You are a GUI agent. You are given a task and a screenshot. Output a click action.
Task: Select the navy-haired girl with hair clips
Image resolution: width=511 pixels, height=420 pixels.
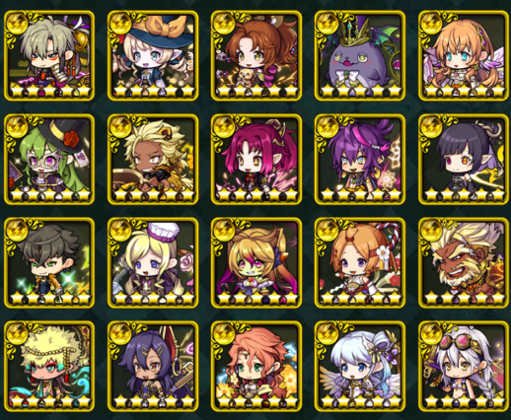(153, 366)
